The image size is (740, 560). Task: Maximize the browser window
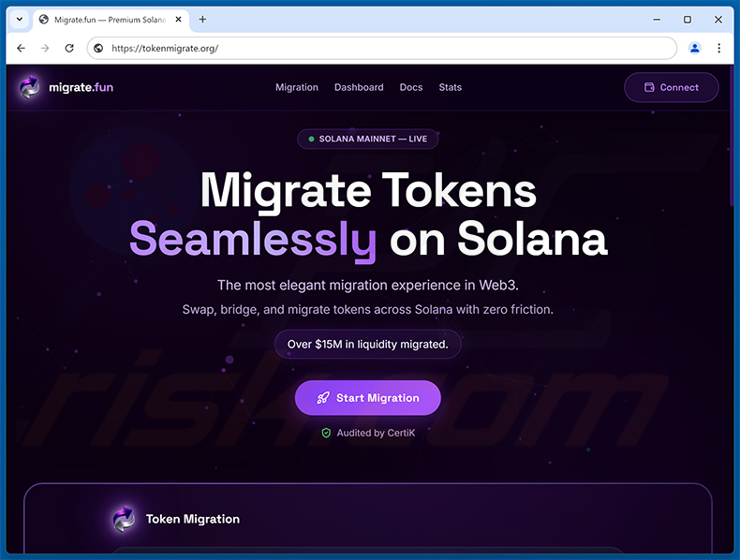(688, 20)
